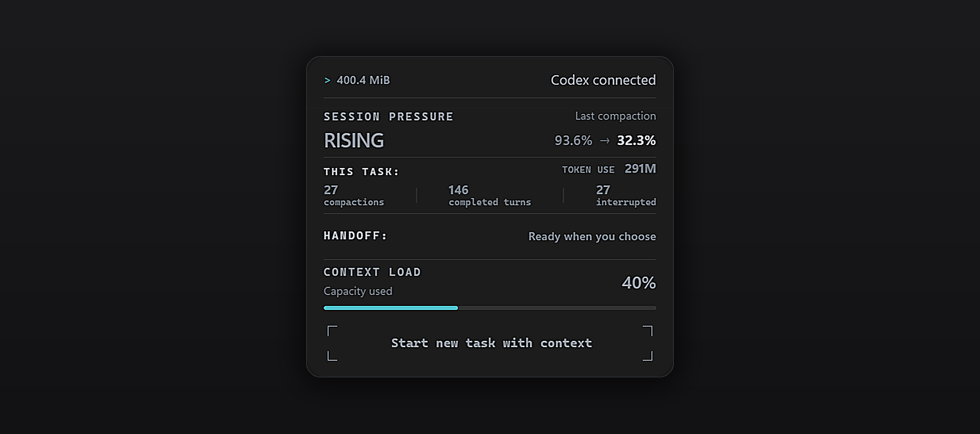This screenshot has height=434, width=980.
Task: Click the cyan prompt chevron icon
Action: [x=327, y=81]
